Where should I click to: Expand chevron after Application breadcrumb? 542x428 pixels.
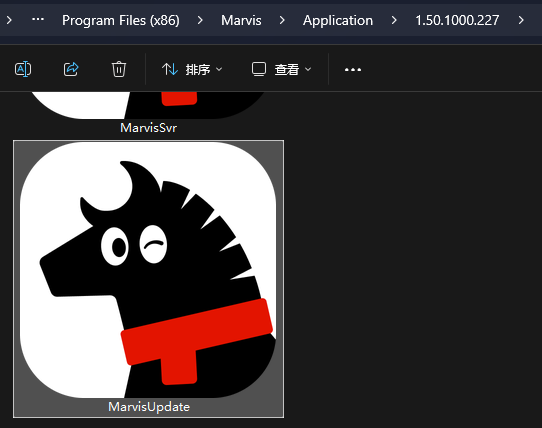(394, 20)
